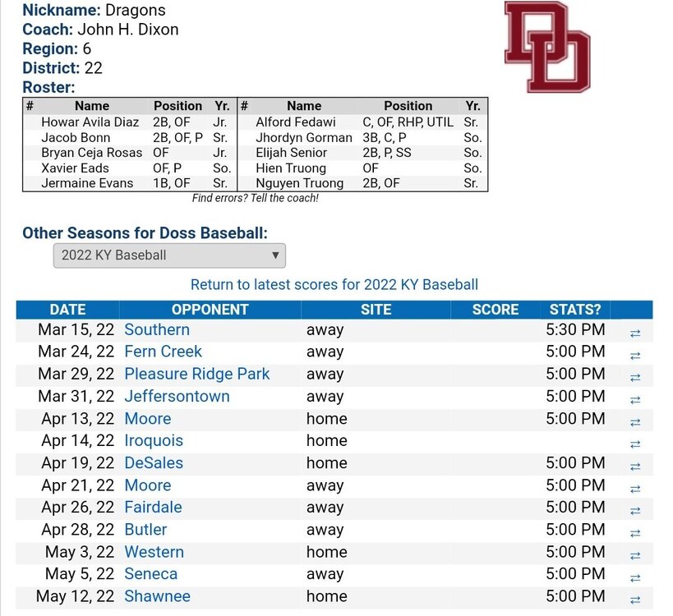Click the swap arrows icon in Fairdale row
This screenshot has width=673, height=616.
click(635, 511)
